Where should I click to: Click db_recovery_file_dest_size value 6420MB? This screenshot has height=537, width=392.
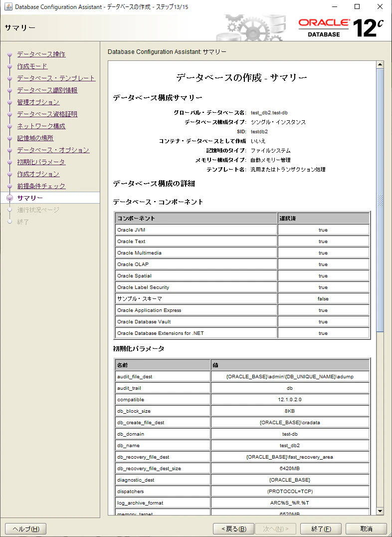click(x=290, y=469)
